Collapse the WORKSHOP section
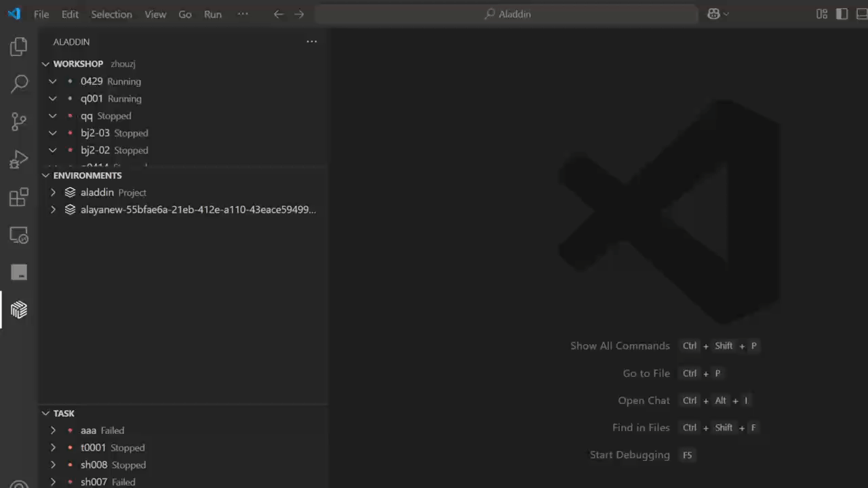 point(46,64)
